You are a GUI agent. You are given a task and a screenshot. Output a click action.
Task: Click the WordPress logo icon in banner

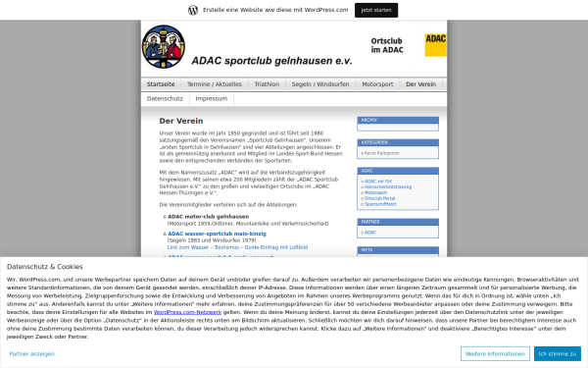point(193,10)
